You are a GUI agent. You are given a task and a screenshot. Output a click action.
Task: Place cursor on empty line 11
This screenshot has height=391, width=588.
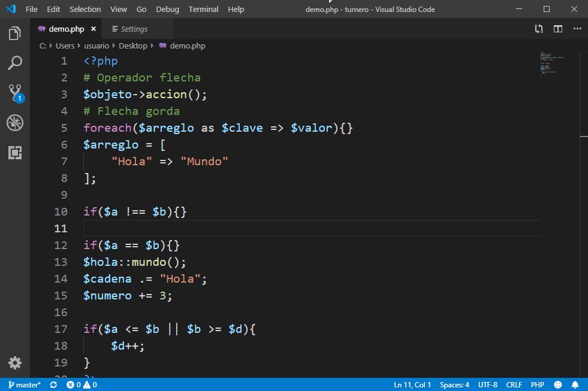coord(311,229)
